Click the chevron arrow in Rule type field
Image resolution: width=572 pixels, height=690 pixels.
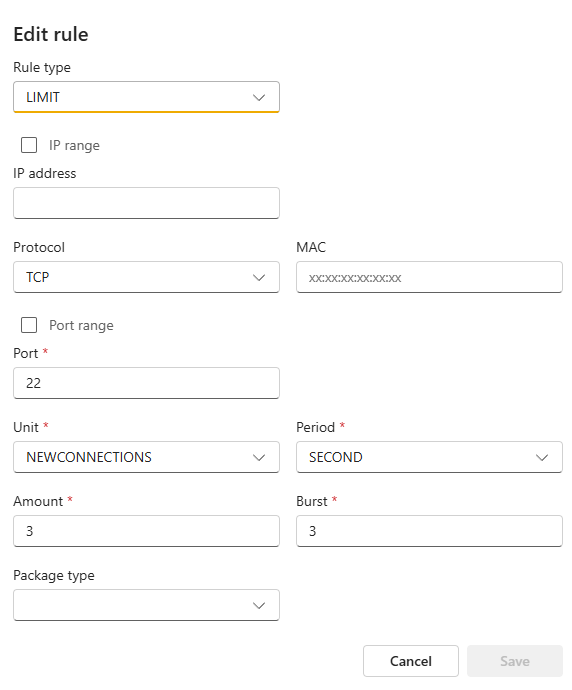pyautogui.click(x=259, y=97)
